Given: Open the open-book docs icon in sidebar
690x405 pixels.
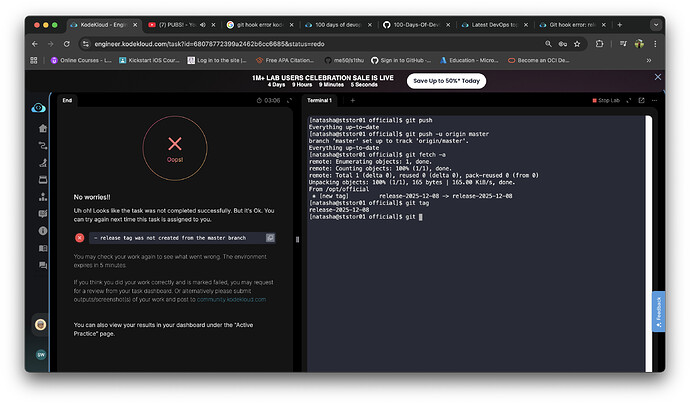Looking at the screenshot, I should click(43, 248).
